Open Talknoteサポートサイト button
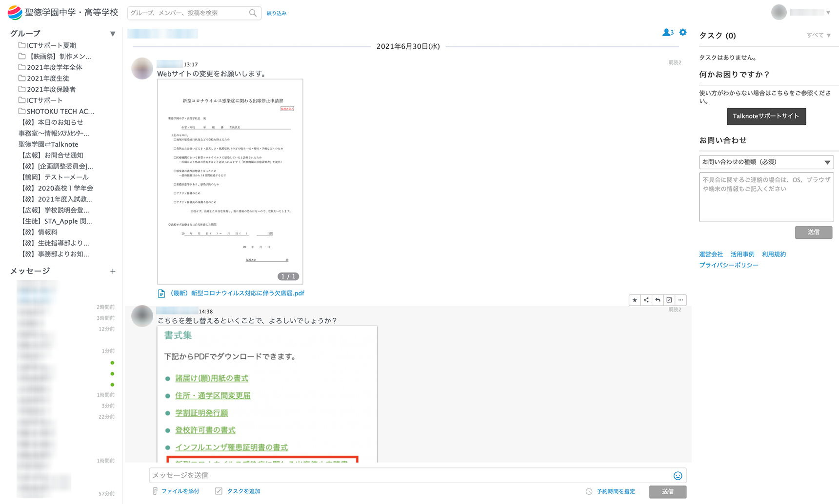This screenshot has width=839, height=504. (x=766, y=116)
